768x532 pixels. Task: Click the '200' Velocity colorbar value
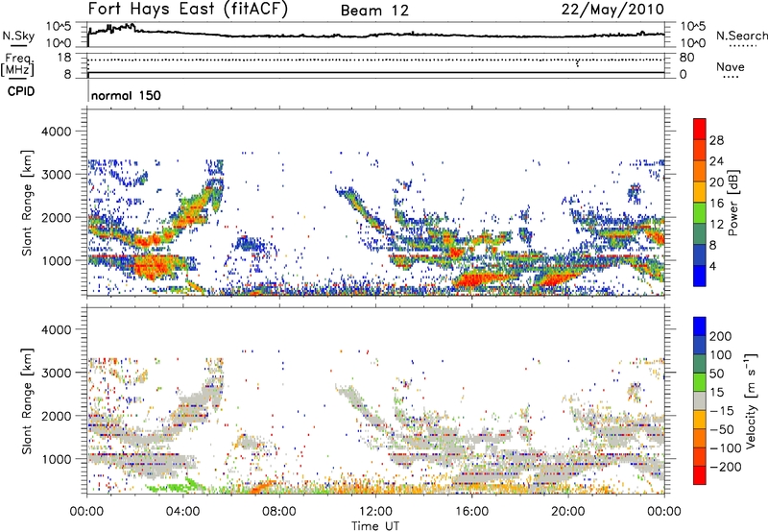tap(721, 336)
